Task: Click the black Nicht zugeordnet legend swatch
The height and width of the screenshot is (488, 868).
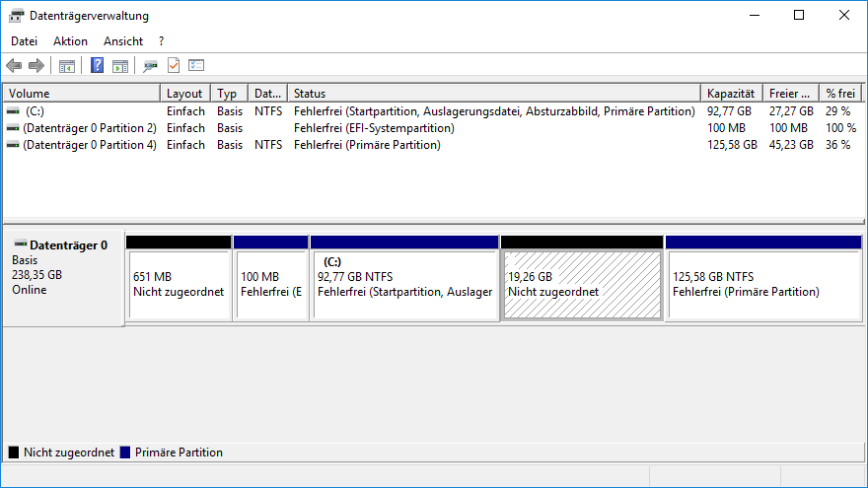Action: [x=14, y=453]
